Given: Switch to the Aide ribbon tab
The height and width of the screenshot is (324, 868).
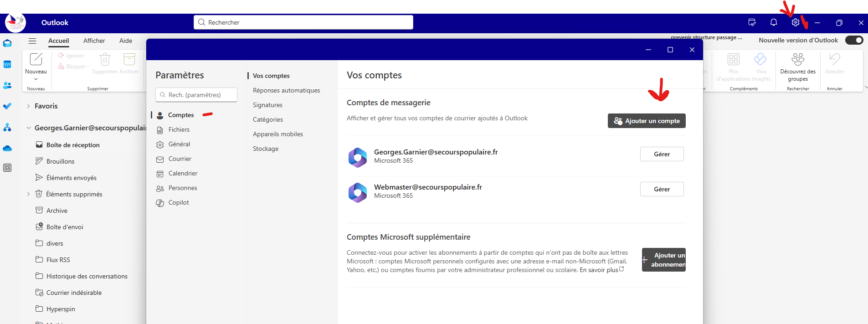Looking at the screenshot, I should 126,41.
